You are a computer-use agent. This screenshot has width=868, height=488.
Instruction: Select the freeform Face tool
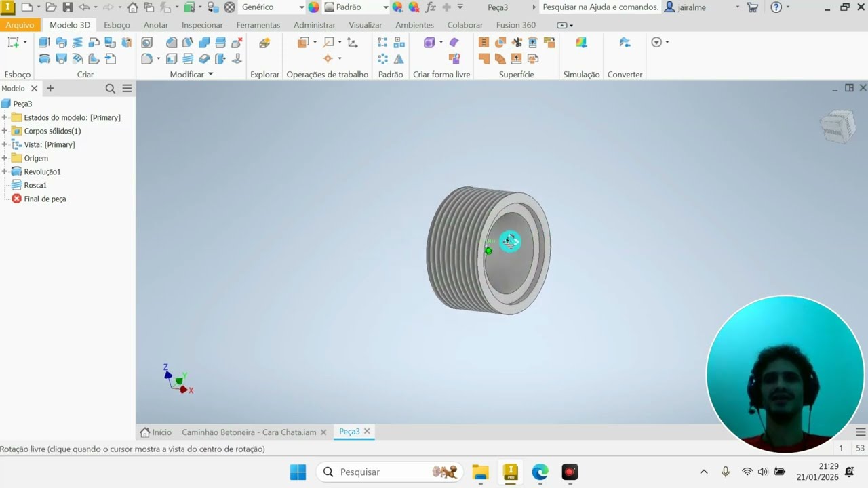(454, 43)
